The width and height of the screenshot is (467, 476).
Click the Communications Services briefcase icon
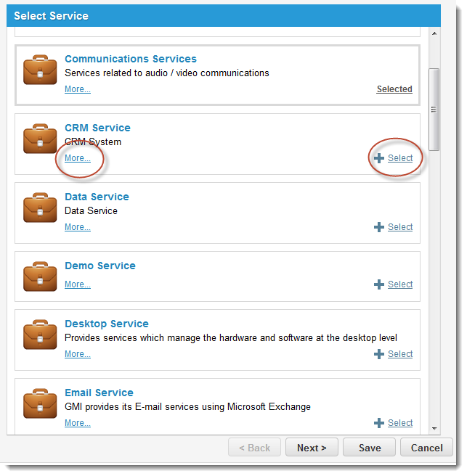click(x=40, y=70)
